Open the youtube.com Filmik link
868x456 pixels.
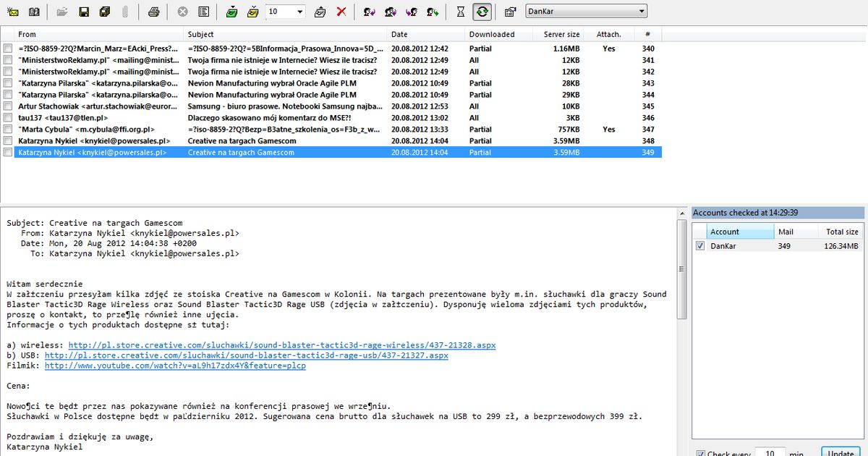175,366
